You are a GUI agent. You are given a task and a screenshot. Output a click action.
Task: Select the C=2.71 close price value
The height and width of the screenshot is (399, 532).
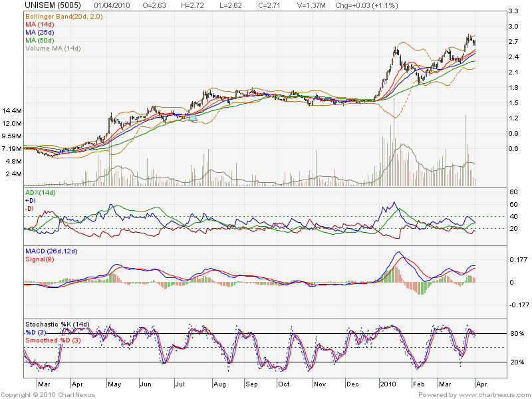269,5
